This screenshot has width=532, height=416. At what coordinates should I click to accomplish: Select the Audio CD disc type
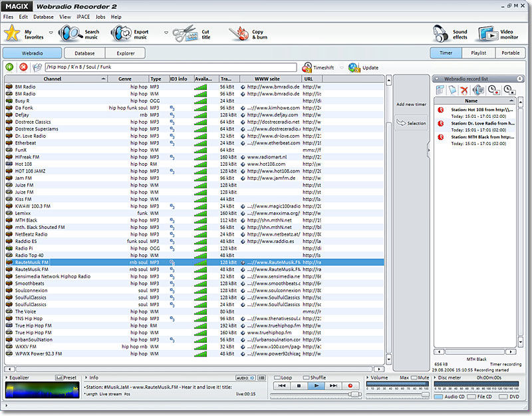439,397
